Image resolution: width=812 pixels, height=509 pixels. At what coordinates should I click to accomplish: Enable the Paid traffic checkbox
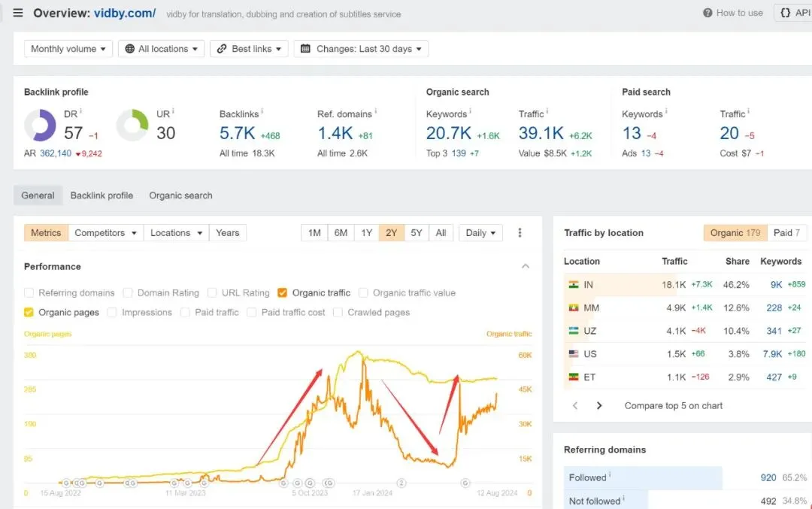point(185,312)
